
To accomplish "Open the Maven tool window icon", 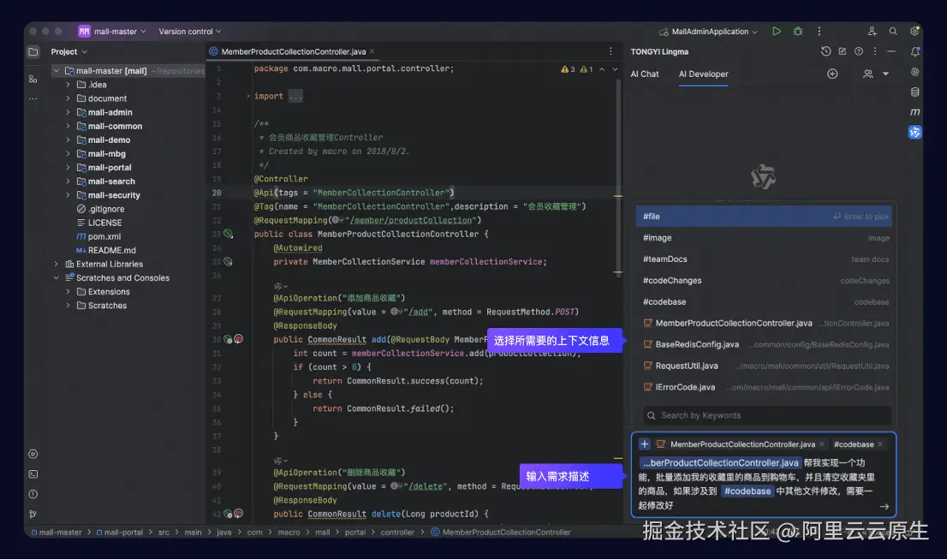I will pos(915,112).
